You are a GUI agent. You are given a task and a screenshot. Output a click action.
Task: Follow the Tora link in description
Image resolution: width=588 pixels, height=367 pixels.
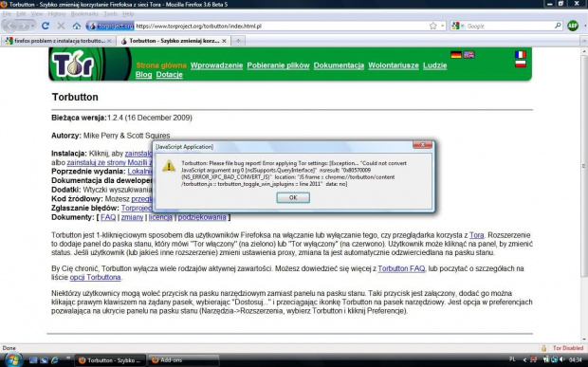(x=476, y=235)
